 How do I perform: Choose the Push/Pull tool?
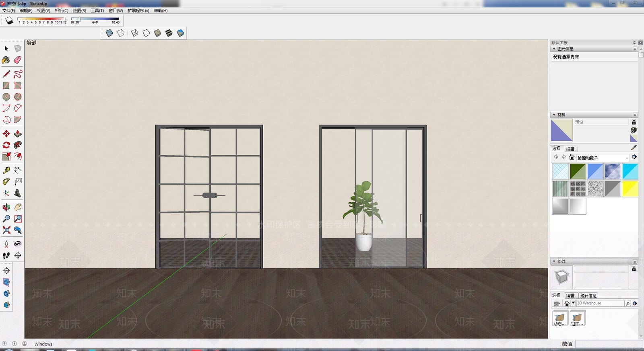click(18, 134)
